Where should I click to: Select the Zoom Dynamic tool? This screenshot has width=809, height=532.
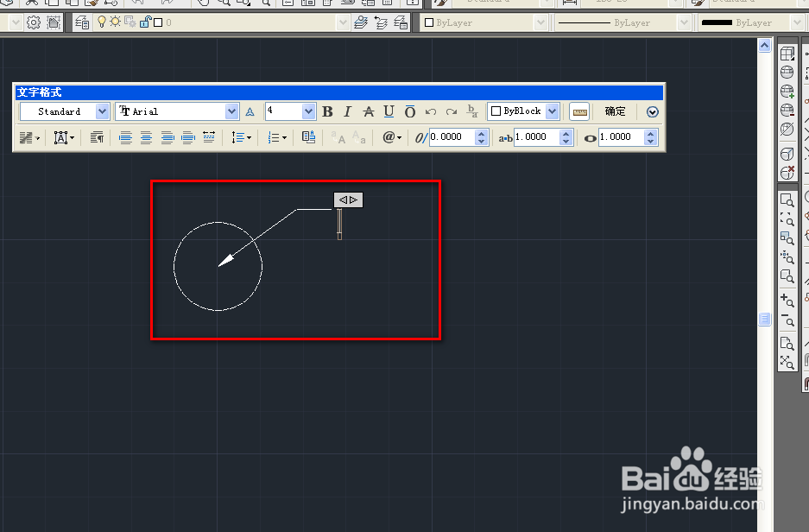[787, 218]
